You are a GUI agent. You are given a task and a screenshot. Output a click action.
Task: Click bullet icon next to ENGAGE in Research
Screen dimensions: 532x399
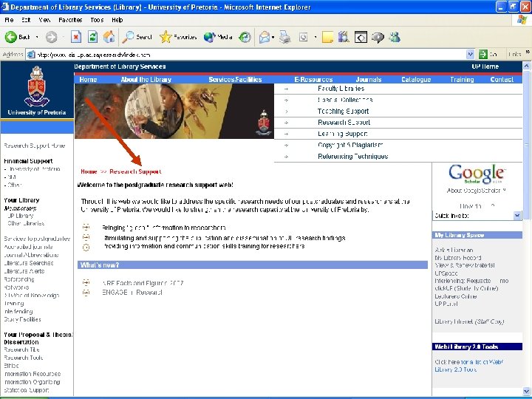point(86,292)
